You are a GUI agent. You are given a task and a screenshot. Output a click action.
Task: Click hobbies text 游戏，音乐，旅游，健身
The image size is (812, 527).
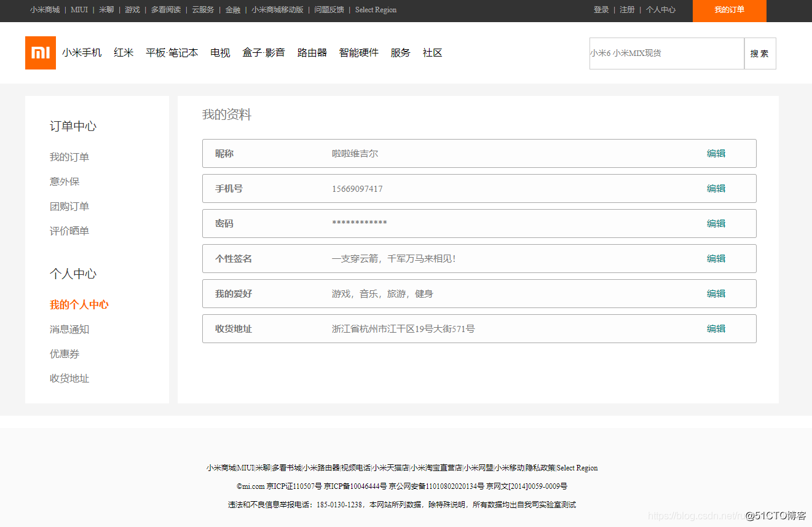(x=382, y=294)
